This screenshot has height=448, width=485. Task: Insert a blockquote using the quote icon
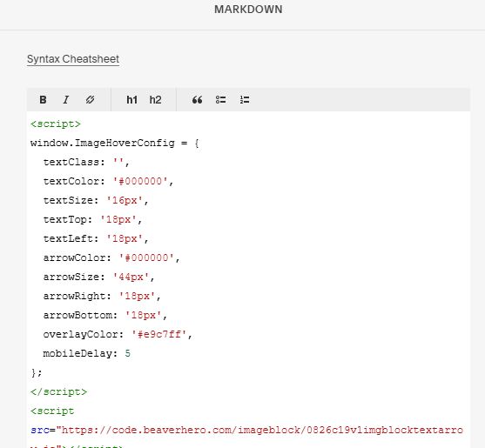198,100
